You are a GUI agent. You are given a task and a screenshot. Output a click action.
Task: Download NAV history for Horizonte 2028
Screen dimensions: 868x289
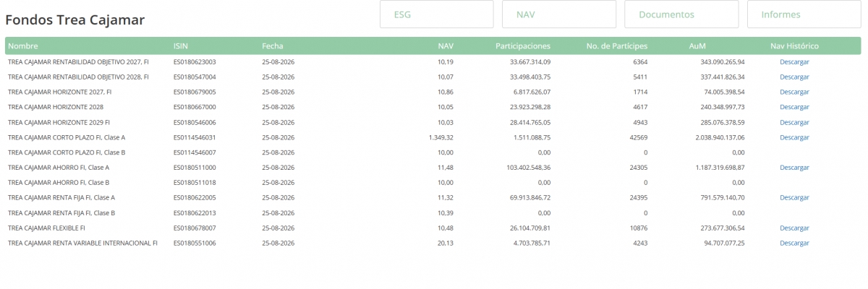click(x=794, y=107)
